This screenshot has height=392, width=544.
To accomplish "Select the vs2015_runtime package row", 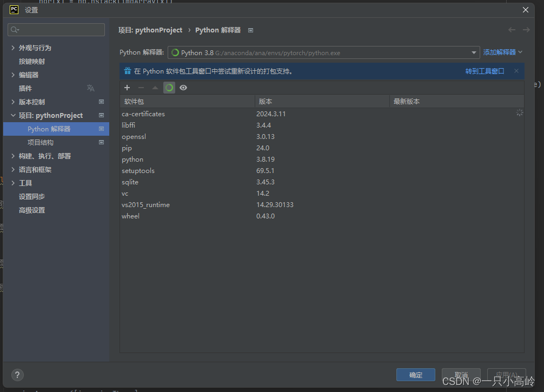I will 322,205.
